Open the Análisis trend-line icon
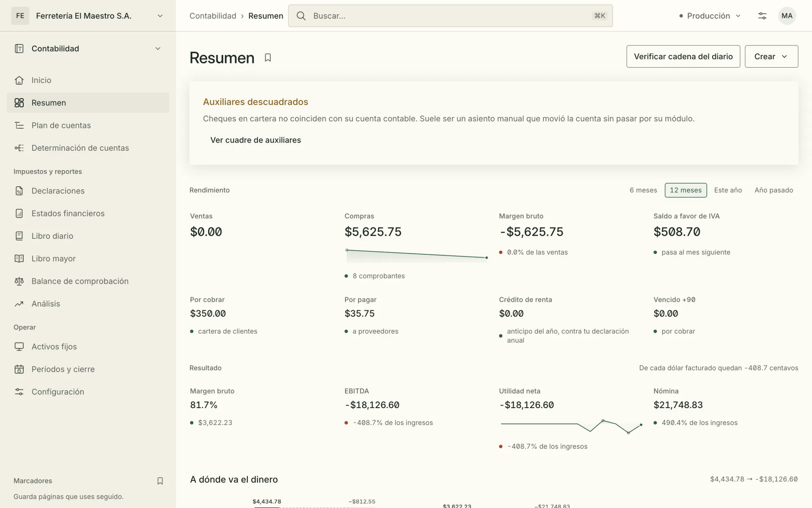 19,304
